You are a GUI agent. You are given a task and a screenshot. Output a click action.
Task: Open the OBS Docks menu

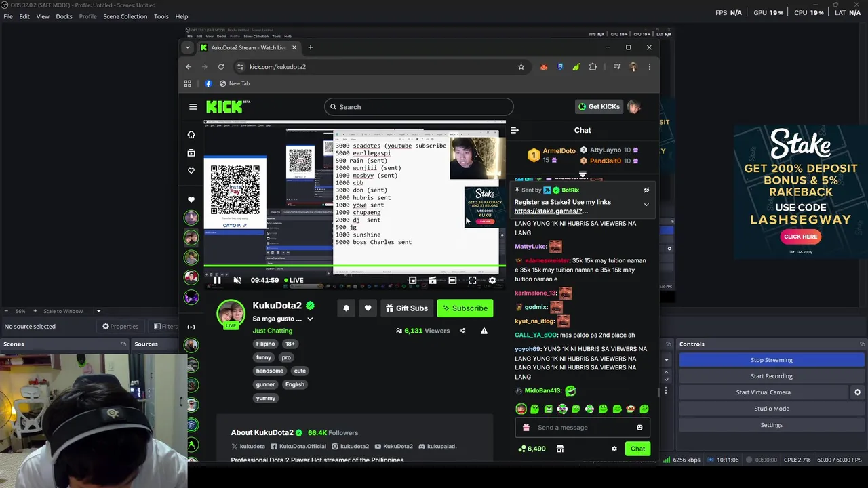coord(64,16)
